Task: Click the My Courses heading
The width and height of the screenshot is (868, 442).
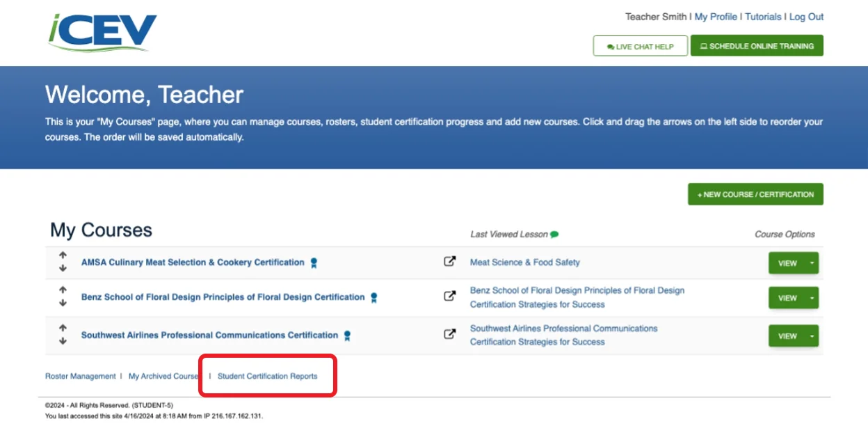Action: (101, 230)
